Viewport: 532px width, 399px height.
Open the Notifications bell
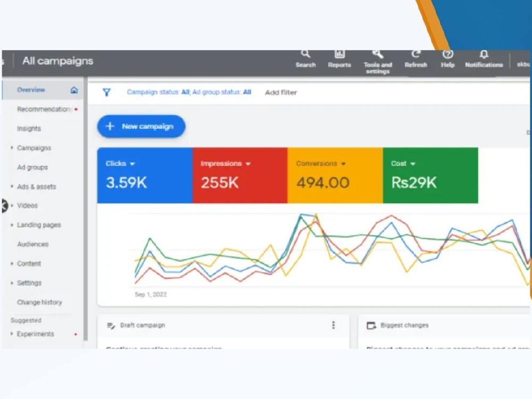pos(484,54)
